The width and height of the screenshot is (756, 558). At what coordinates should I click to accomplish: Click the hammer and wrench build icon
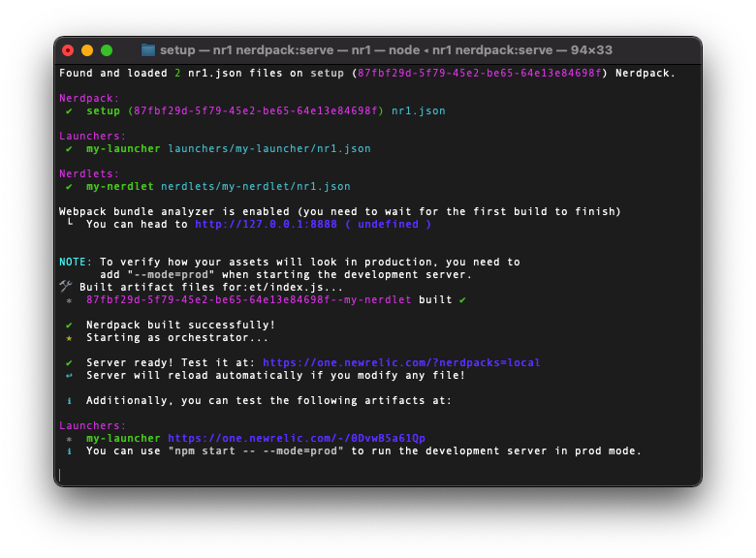point(66,286)
